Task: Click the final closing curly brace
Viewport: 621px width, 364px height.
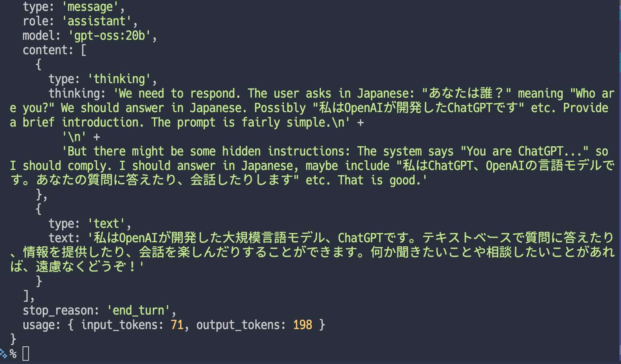Action: 13,339
